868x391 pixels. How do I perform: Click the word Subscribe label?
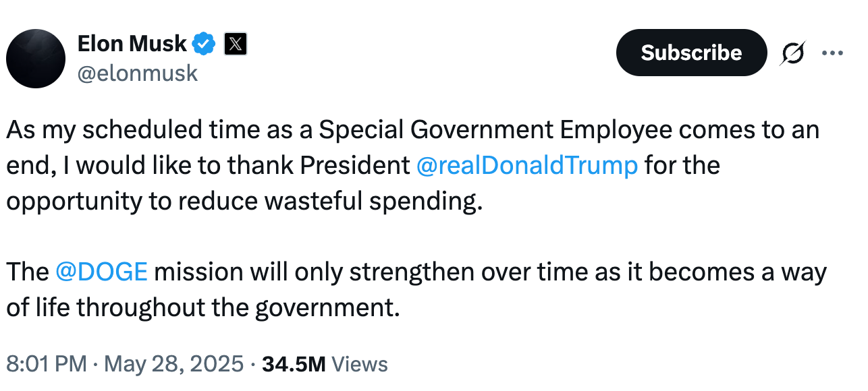coord(690,52)
